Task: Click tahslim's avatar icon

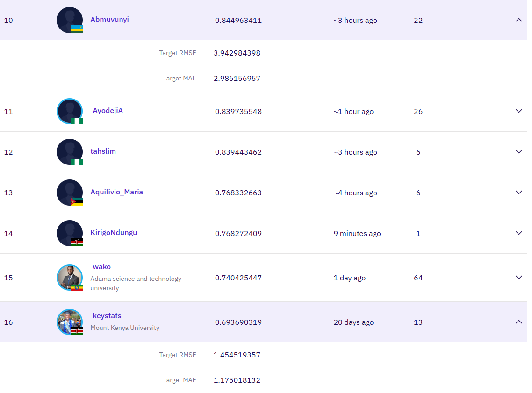Action: [70, 152]
